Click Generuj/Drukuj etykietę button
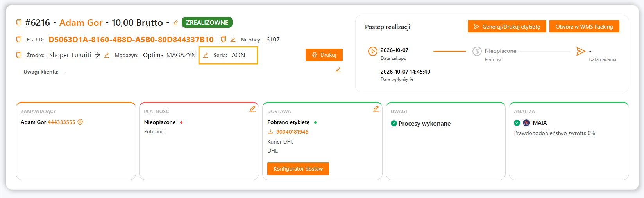The width and height of the screenshot is (644, 198). pos(507,27)
